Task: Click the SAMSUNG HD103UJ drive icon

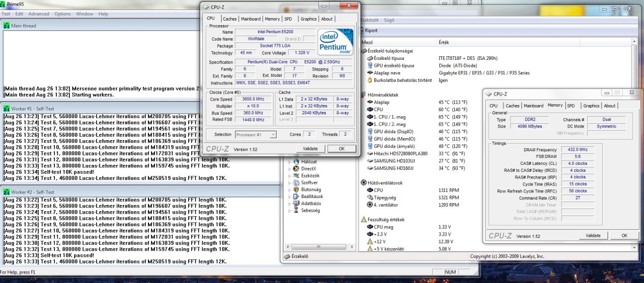Action: [x=370, y=160]
